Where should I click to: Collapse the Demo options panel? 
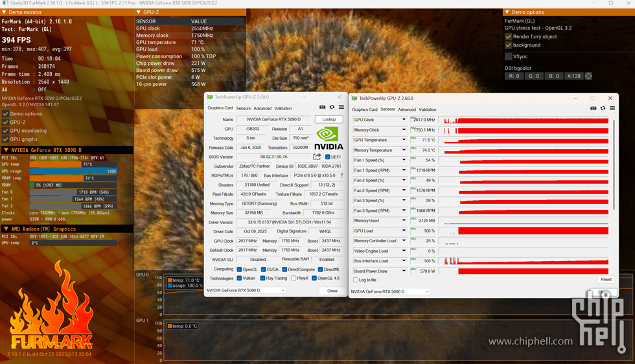(x=507, y=12)
